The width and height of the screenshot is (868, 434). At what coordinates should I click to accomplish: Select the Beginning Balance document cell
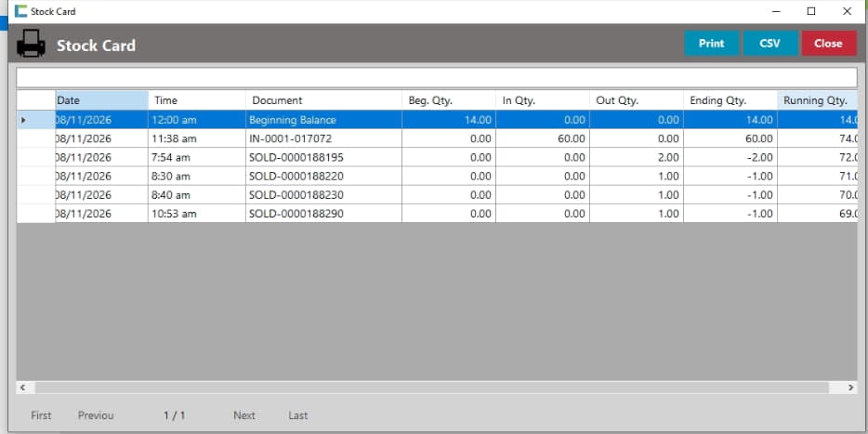(323, 120)
